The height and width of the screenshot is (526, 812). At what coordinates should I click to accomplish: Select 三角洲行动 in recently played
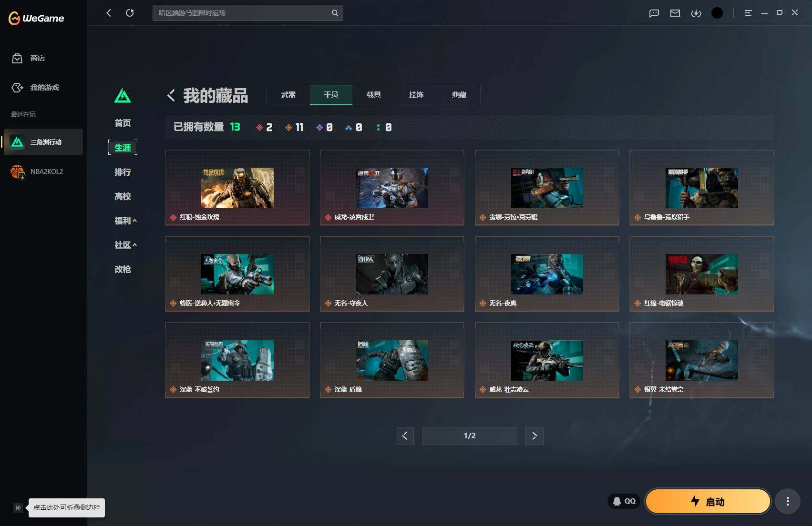click(43, 142)
